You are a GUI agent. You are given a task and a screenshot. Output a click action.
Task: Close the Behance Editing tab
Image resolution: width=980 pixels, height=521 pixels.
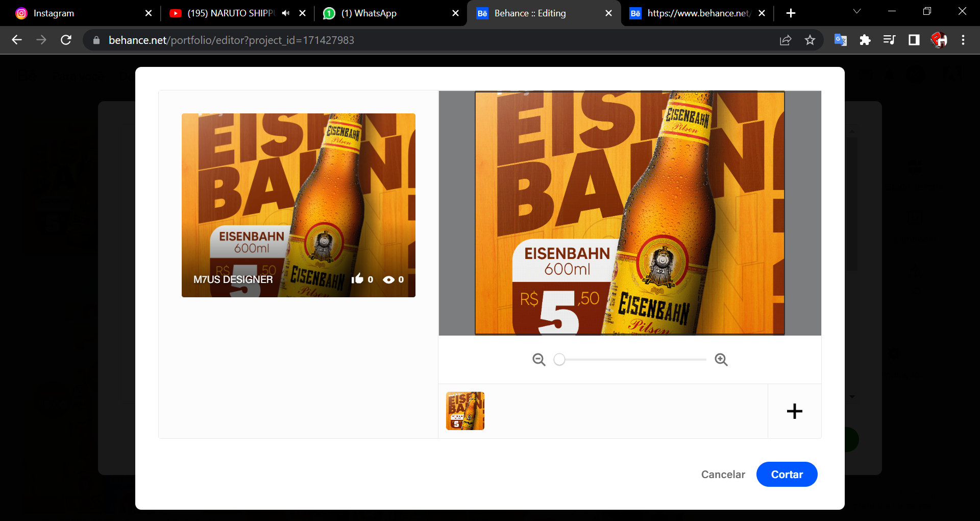[608, 13]
